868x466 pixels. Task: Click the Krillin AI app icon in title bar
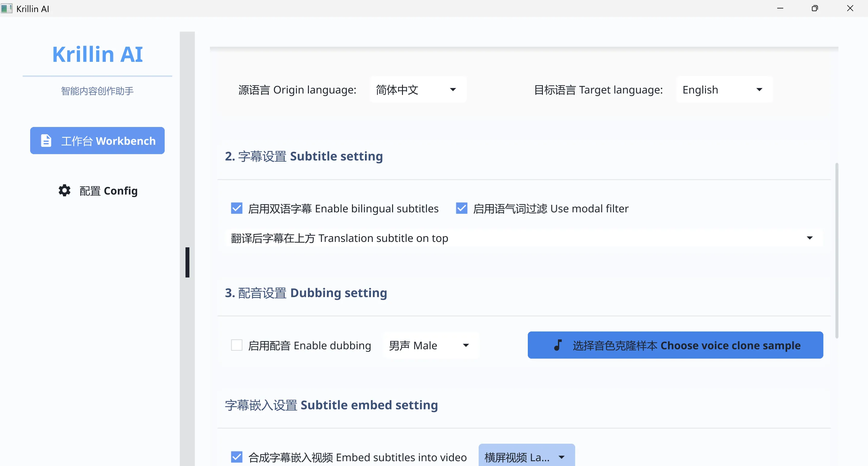pos(6,8)
